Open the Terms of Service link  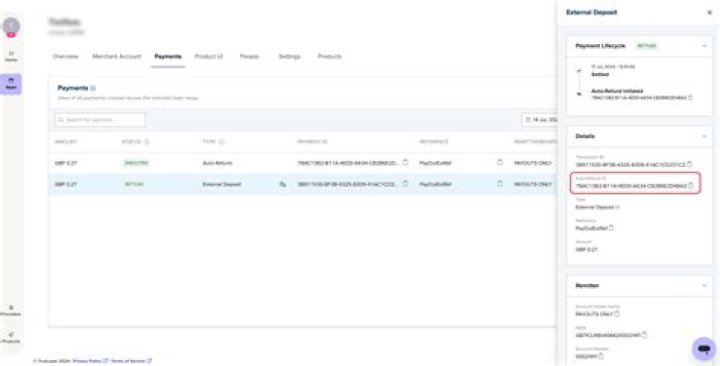point(131,361)
